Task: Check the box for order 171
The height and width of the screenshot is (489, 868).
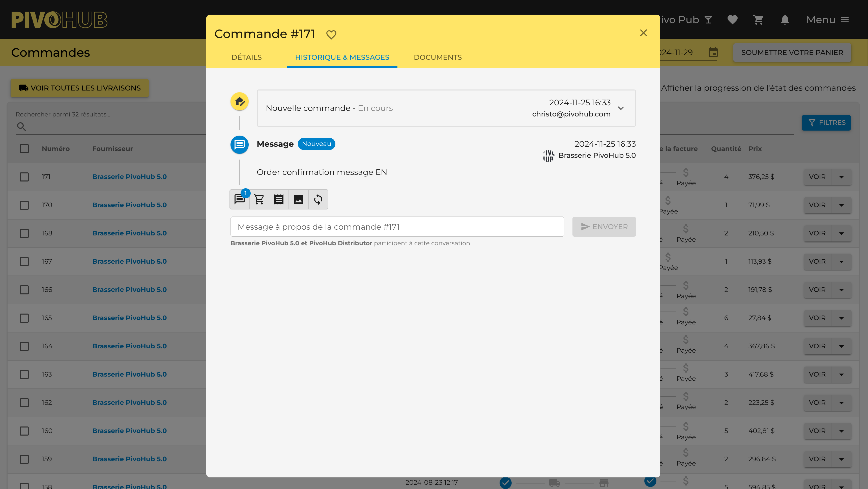Action: (x=24, y=177)
